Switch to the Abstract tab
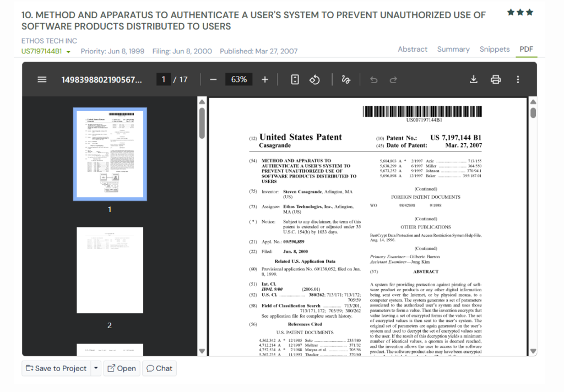 pyautogui.click(x=413, y=49)
